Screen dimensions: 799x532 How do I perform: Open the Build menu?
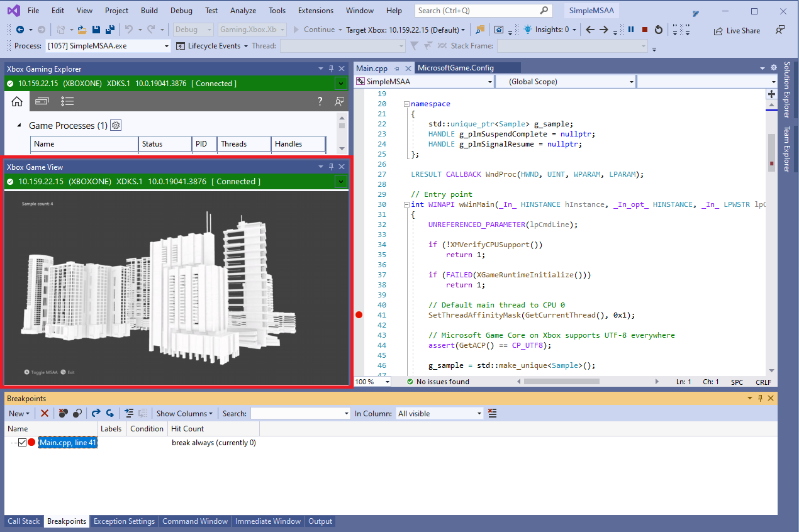tap(149, 11)
